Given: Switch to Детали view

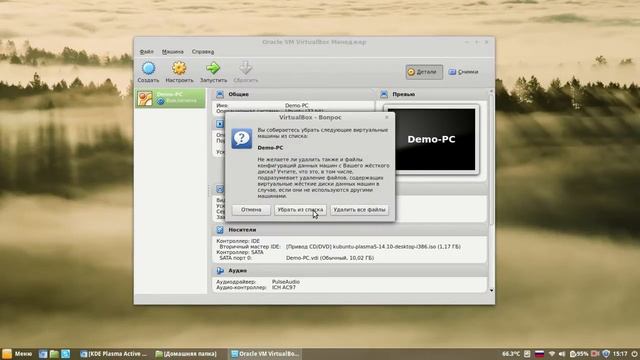Looking at the screenshot, I should [424, 72].
